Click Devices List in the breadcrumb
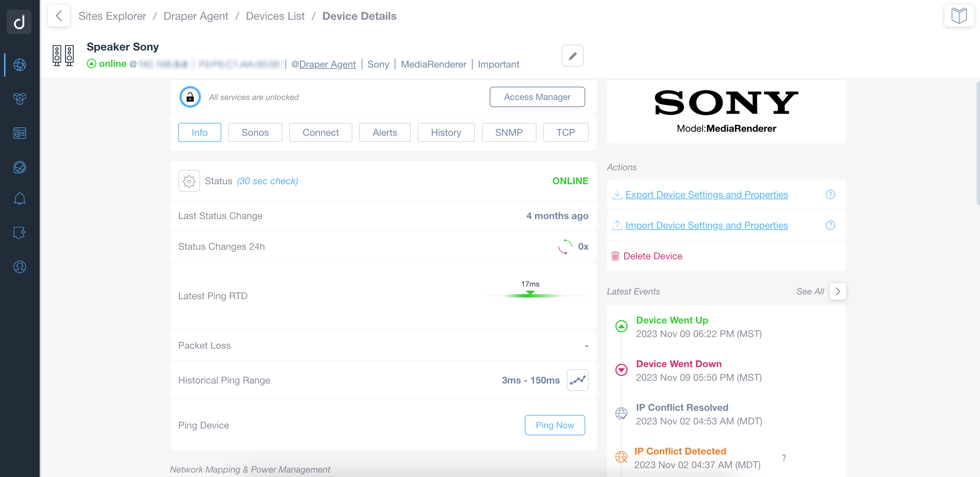The image size is (980, 477). point(275,16)
